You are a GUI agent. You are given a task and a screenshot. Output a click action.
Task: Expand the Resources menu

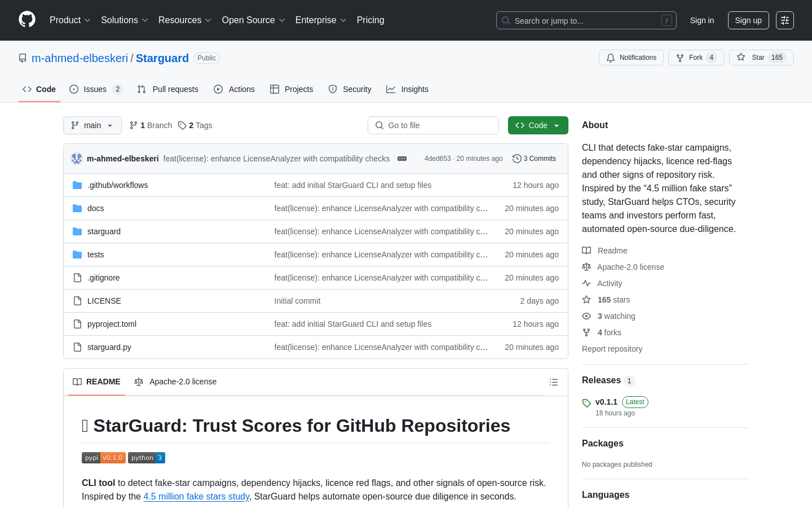click(x=184, y=20)
